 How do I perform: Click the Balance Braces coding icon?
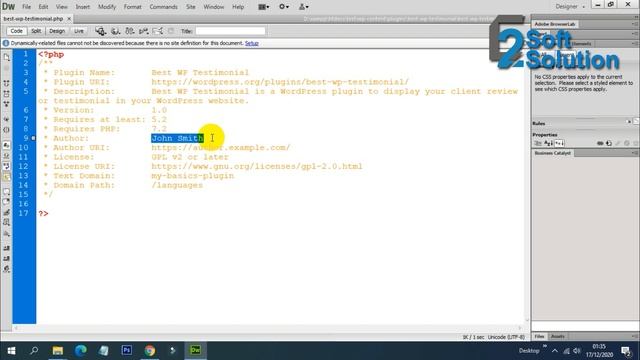[x=7, y=130]
